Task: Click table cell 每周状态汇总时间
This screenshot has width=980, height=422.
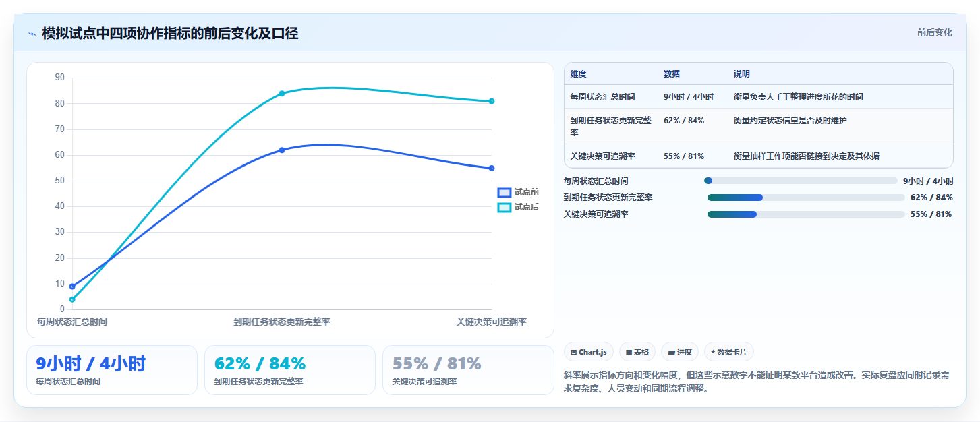Action: [602, 97]
